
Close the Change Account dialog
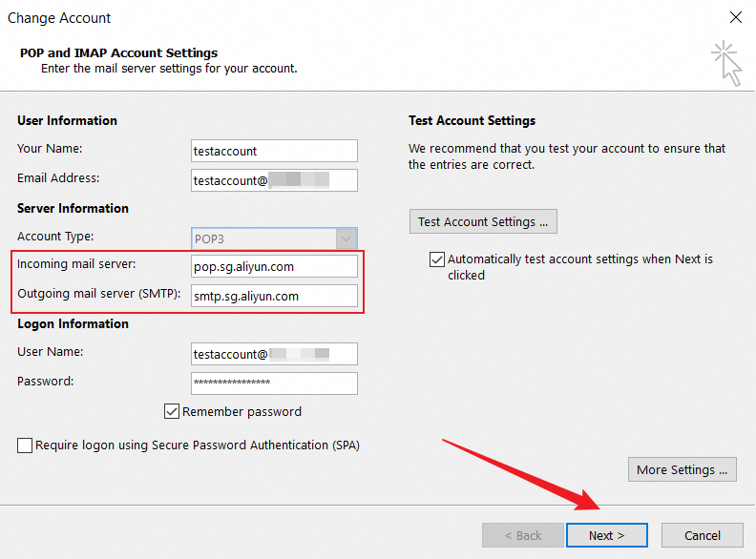pyautogui.click(x=735, y=17)
